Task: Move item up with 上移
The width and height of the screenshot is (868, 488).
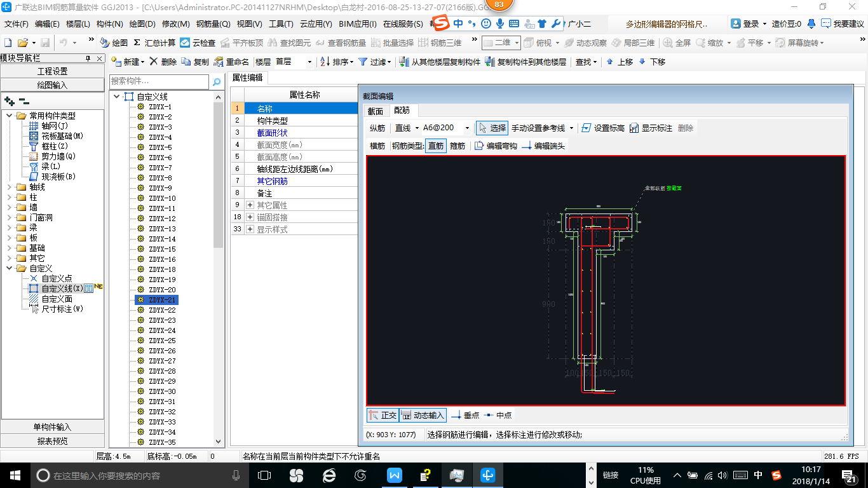Action: pyautogui.click(x=620, y=62)
